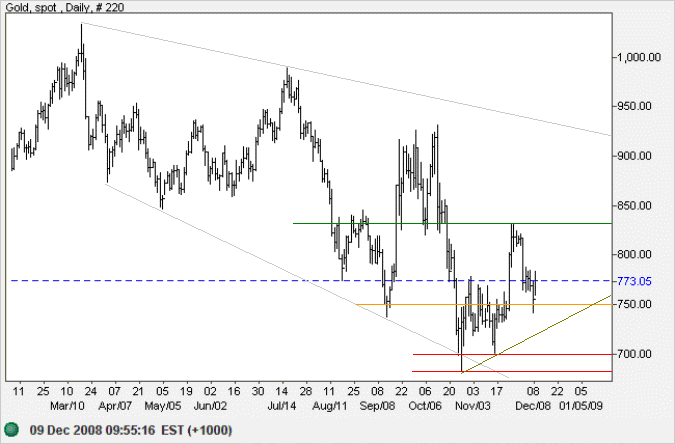Image resolution: width=675 pixels, height=444 pixels.
Task: Click the Dec/08 month label
Action: (x=533, y=406)
